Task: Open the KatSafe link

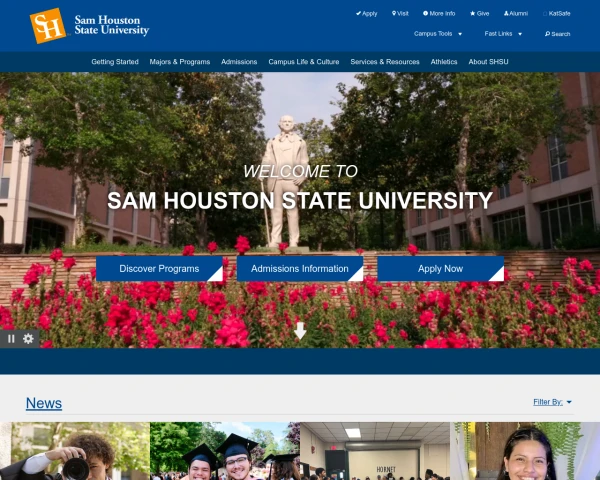Action: [557, 13]
